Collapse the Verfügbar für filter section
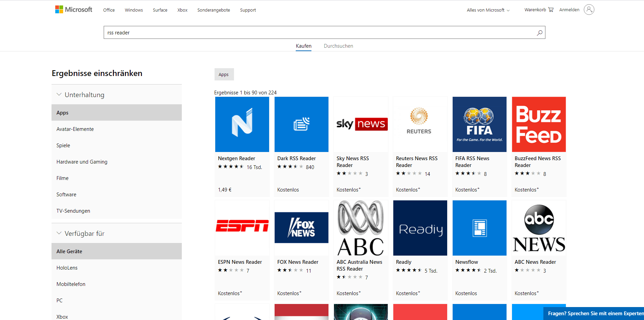 59,233
